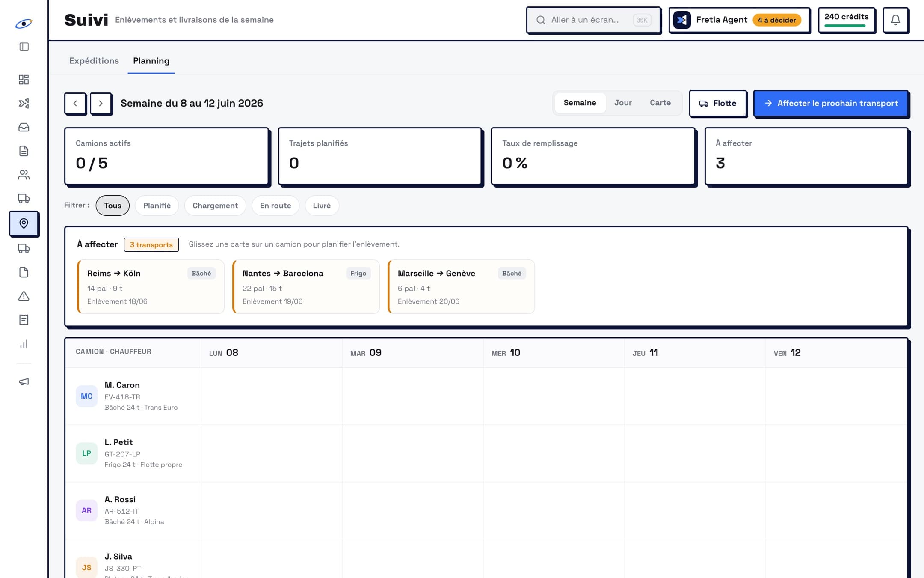Click the 3 transports badge
924x578 pixels.
point(151,244)
